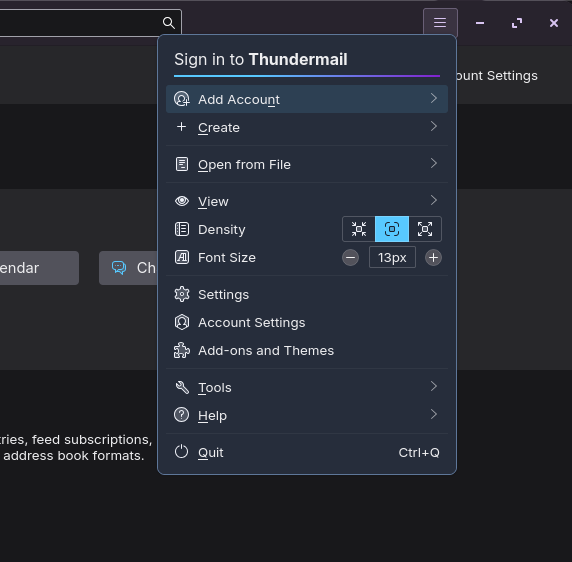Click the Quit power icon
This screenshot has height=562, width=572.
pos(181,451)
